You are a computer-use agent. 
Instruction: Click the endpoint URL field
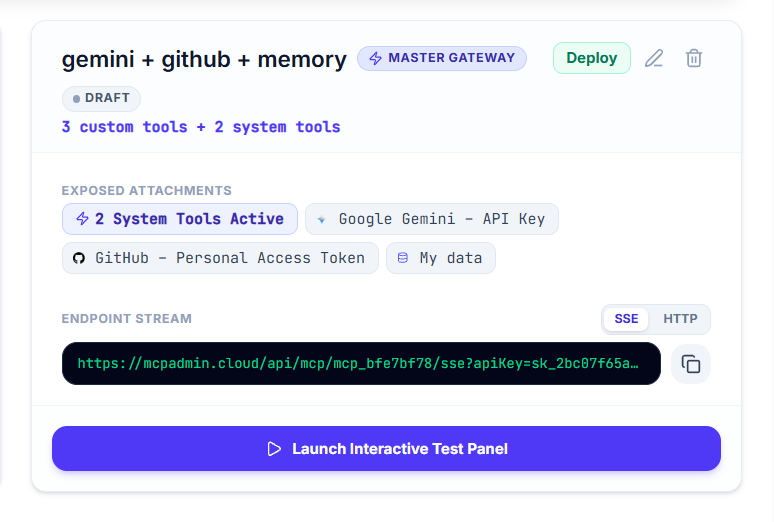tap(361, 363)
